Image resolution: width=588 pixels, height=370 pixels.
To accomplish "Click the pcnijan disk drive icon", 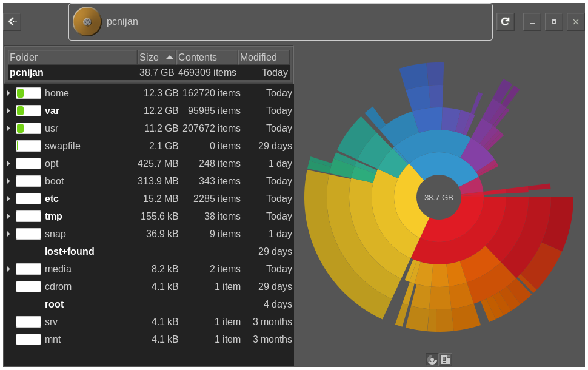I will 87,22.
